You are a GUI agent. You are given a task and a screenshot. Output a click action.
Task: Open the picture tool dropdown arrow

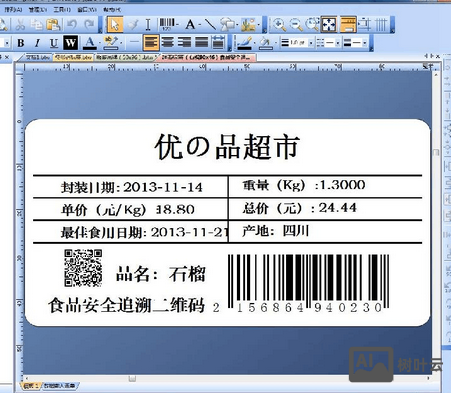coord(258,25)
